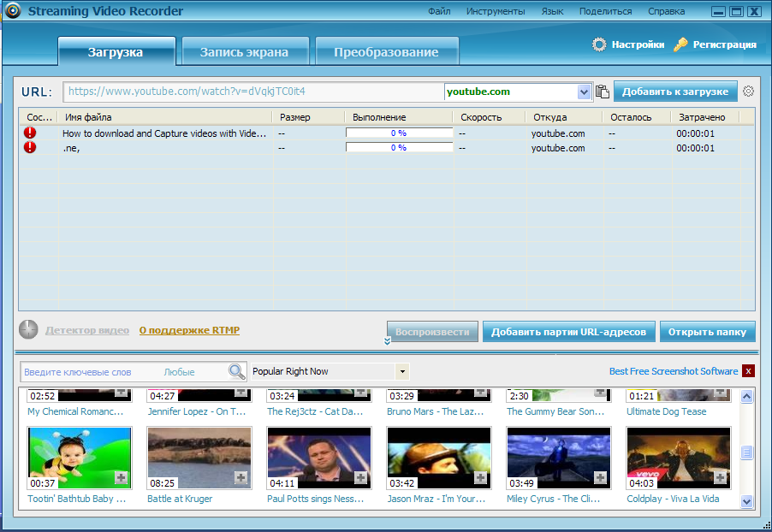Close the Best Free Screenshot Software ad
Screen dimensions: 772x532
point(748,371)
